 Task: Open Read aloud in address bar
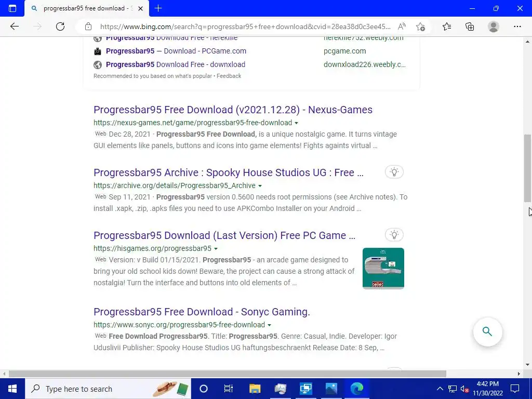tap(402, 26)
